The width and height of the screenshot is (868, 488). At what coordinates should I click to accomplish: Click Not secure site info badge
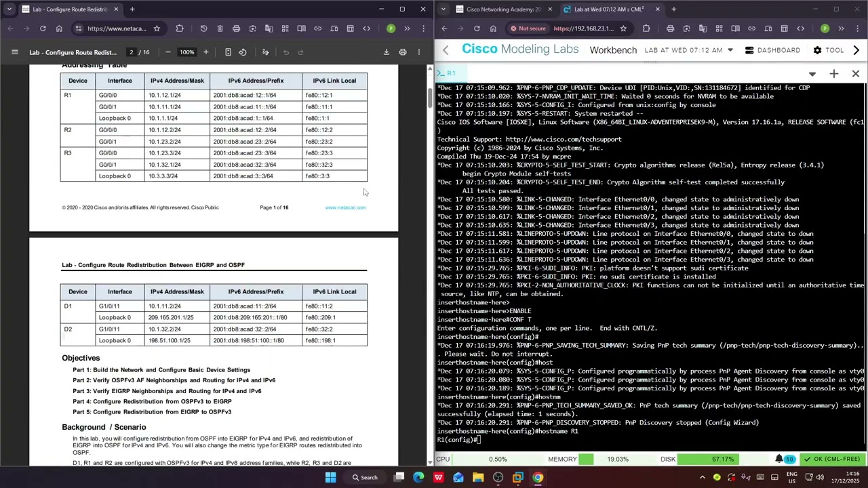pos(528,28)
